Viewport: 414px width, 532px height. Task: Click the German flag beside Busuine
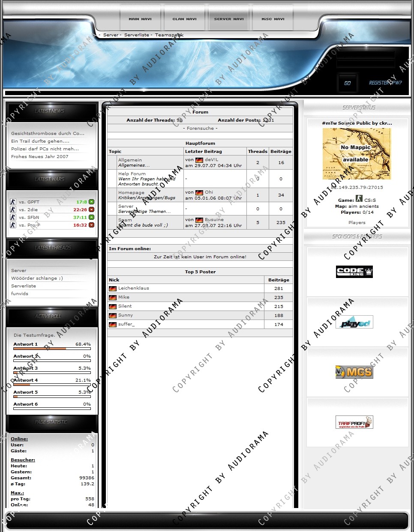199,220
